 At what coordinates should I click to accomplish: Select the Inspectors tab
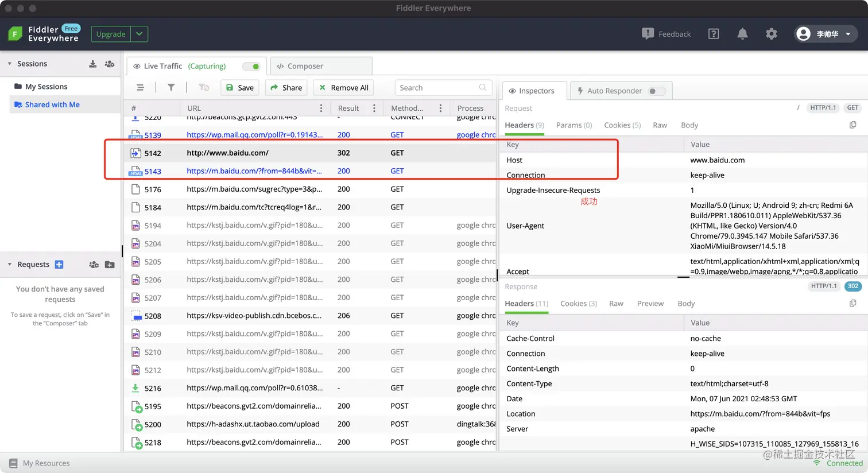point(534,91)
